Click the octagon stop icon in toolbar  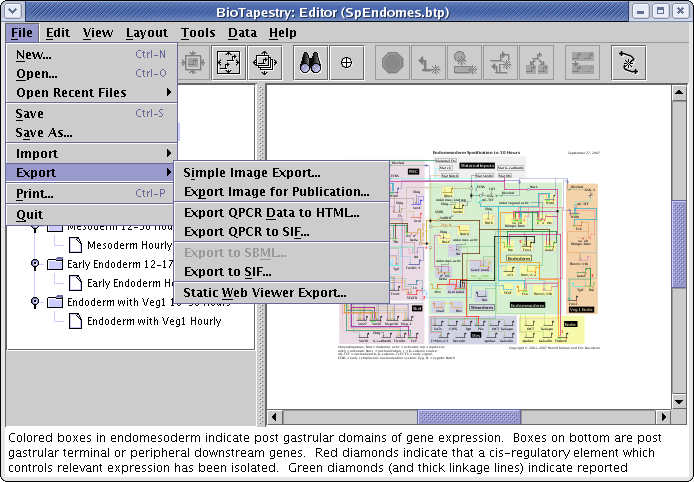(392, 62)
